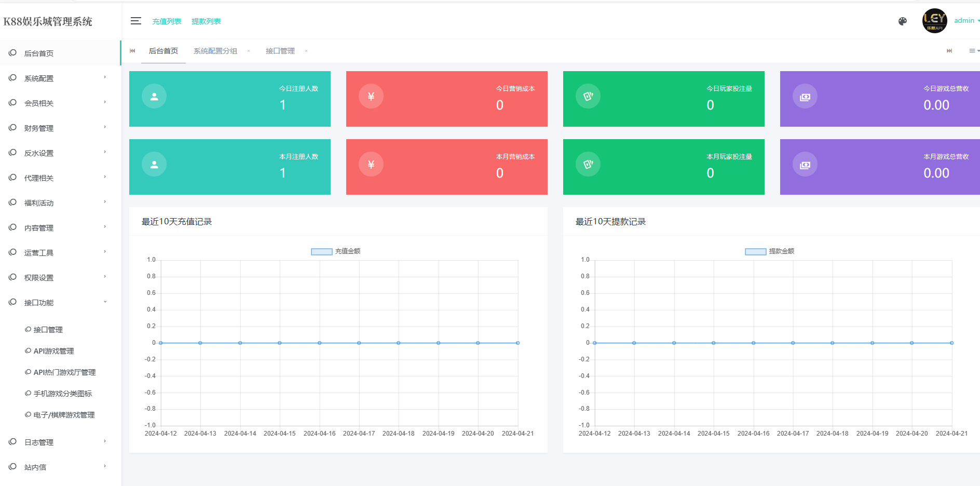Open the theme color palette icon
This screenshot has width=980, height=486.
click(x=903, y=21)
